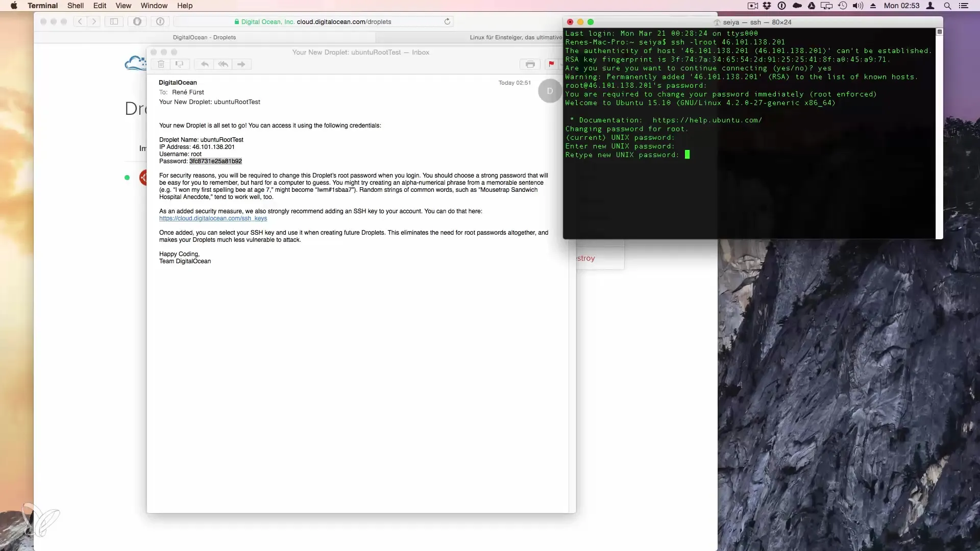980x551 pixels.
Task: Open Time Machine menu bar icon
Action: 843,6
